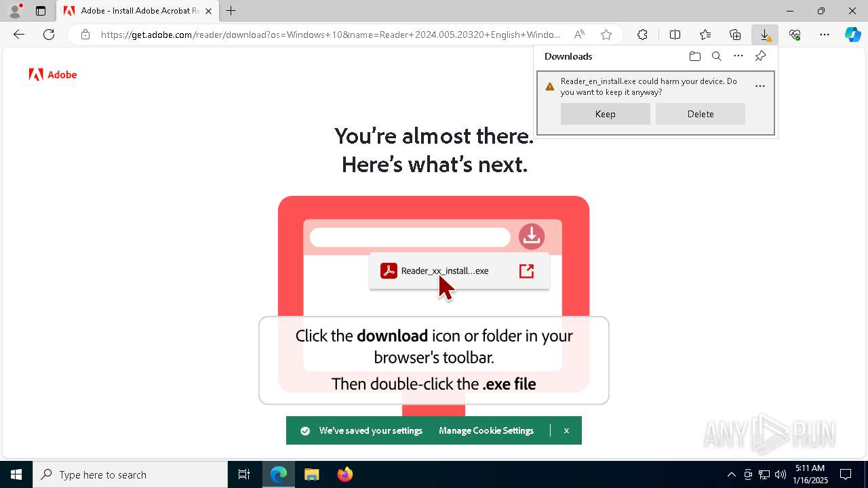Open a new tab
The image size is (868, 488).
tap(231, 11)
